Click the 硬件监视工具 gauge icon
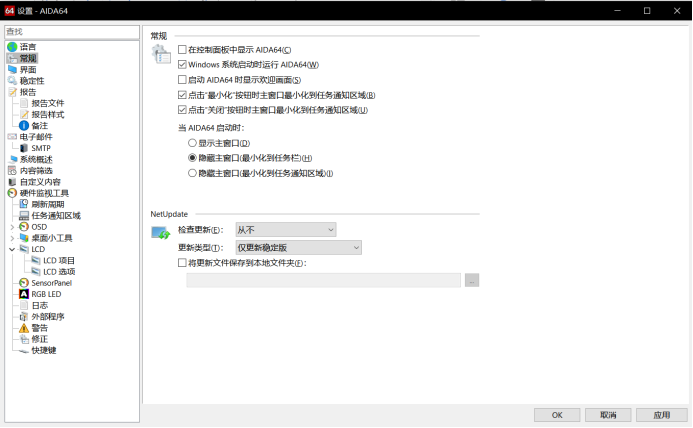 point(12,193)
